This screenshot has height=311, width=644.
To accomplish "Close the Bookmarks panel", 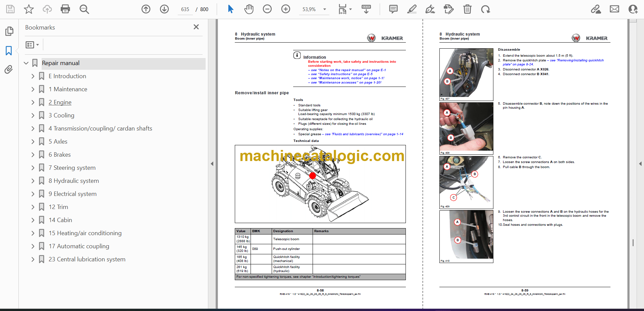I will [x=196, y=27].
